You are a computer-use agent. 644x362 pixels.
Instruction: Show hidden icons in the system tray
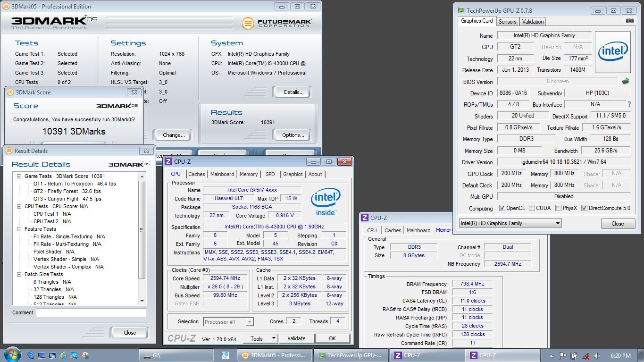pyautogui.click(x=552, y=355)
